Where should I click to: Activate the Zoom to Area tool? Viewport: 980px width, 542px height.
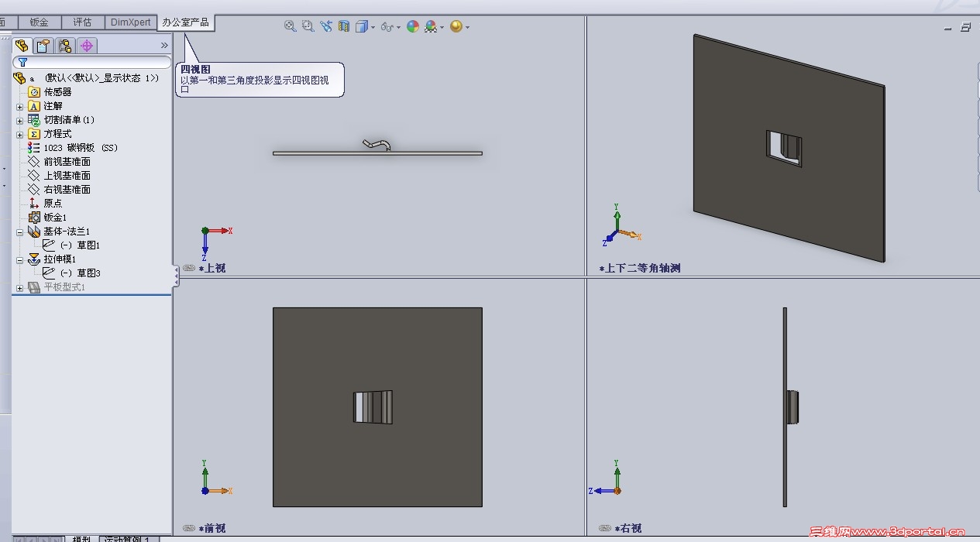(308, 26)
